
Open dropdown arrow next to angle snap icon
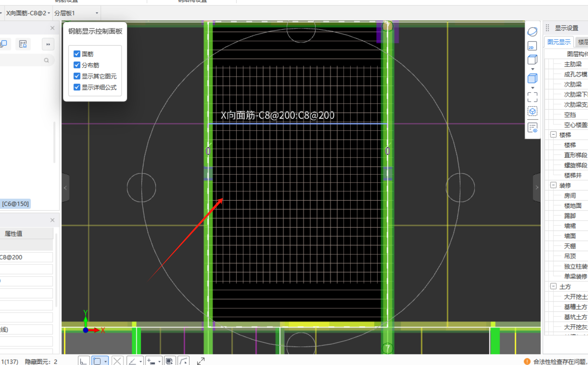(140, 361)
